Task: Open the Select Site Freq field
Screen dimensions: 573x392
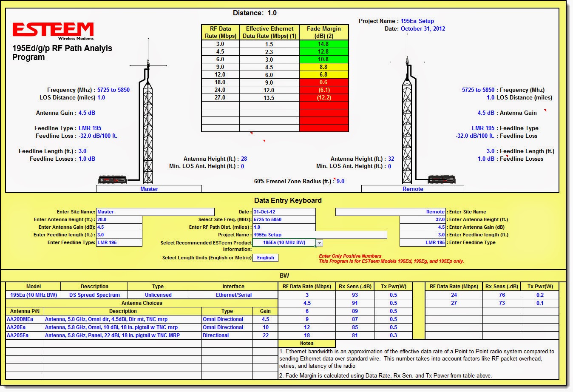Action: click(x=284, y=219)
